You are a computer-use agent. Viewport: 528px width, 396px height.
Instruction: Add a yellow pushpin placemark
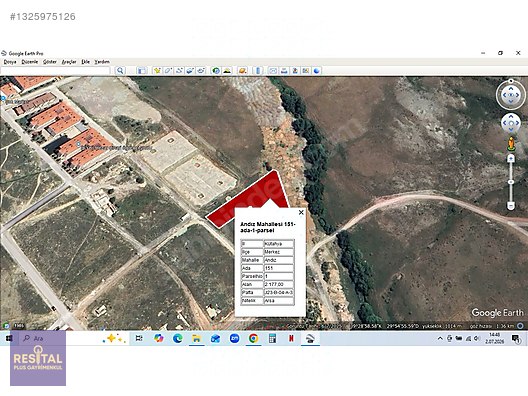point(157,70)
